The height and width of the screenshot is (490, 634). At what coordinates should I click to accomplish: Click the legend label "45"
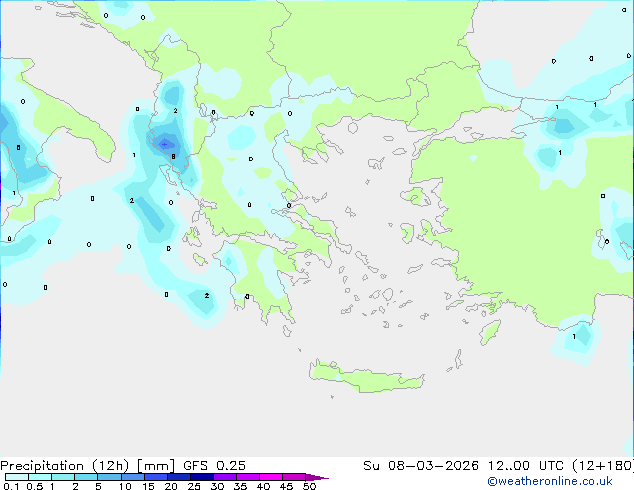pyautogui.click(x=286, y=486)
